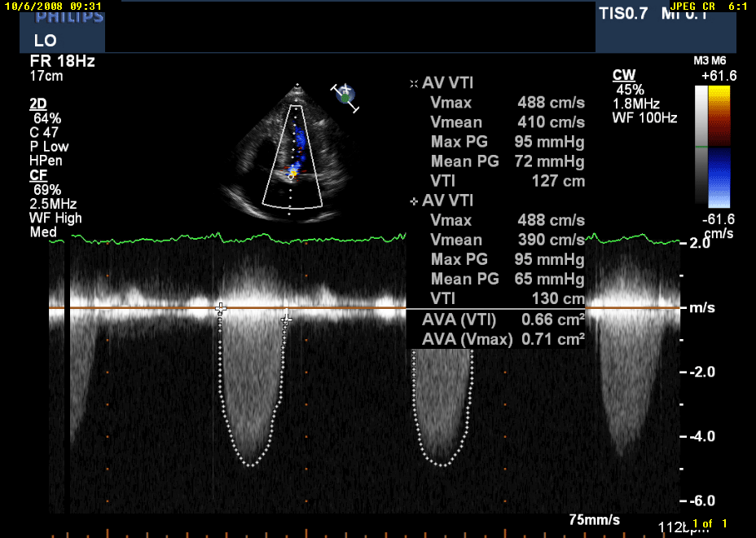Click the x caliper icon beside first AV VTI
This screenshot has height=538, width=756.
[414, 83]
